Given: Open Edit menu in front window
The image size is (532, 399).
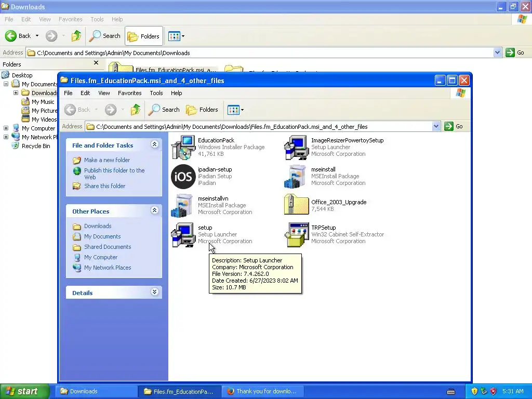Looking at the screenshot, I should tap(85, 93).
